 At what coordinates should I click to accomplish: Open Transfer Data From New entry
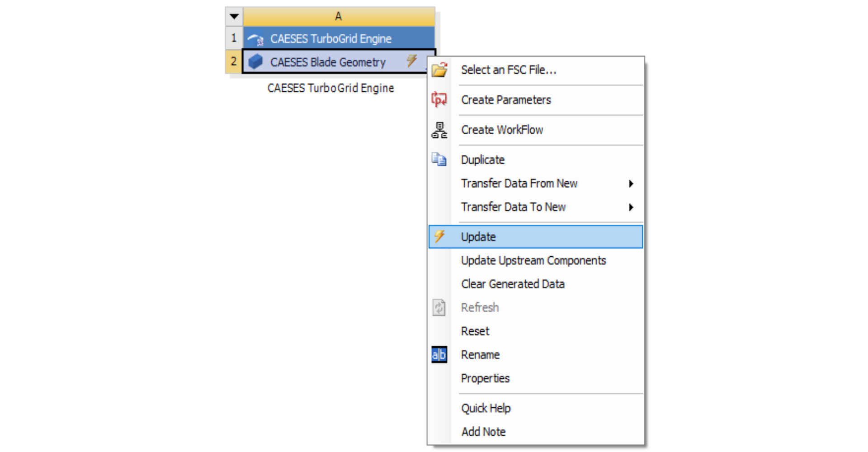click(536, 184)
